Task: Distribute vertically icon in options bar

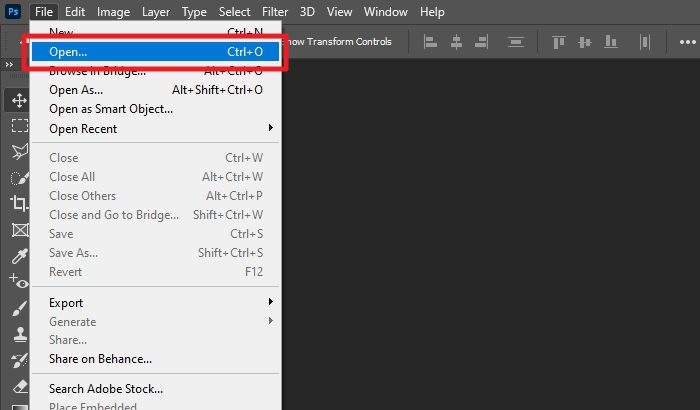Action: pos(516,42)
